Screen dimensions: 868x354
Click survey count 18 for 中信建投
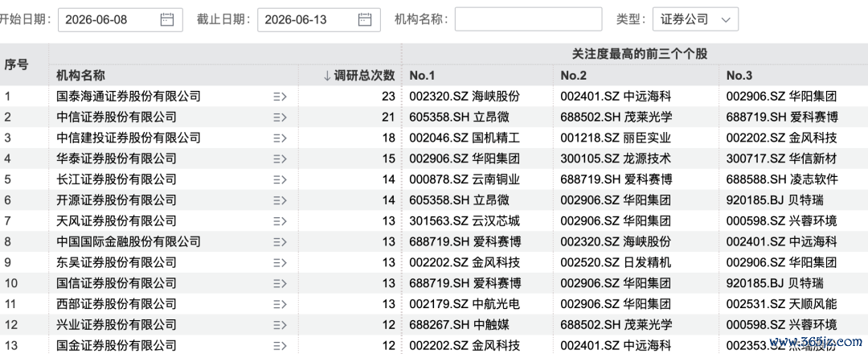coord(389,138)
